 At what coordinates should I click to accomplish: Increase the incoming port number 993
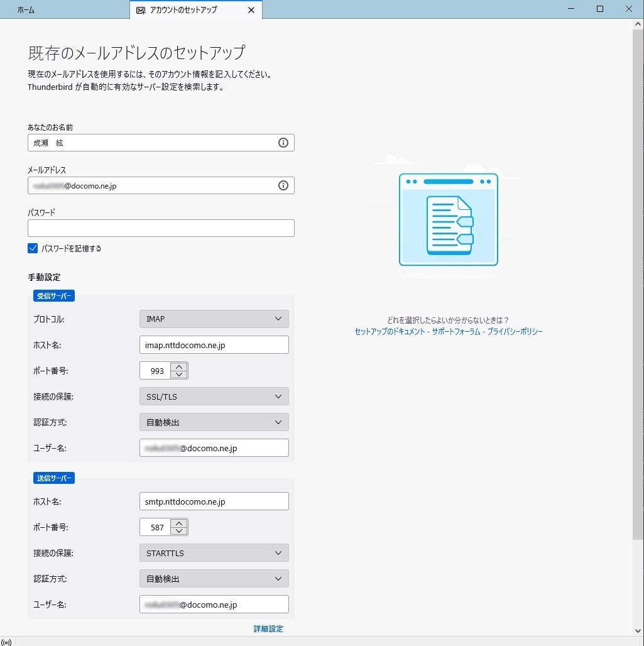tap(179, 366)
